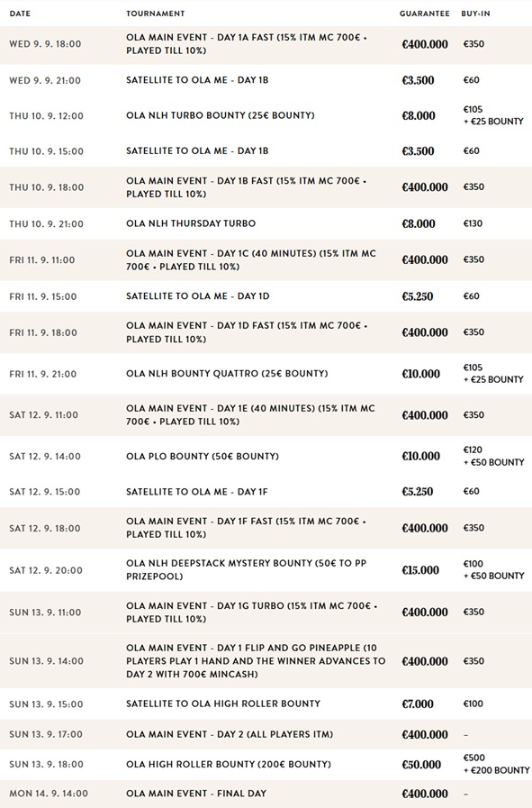Open OLA High Roller Bounty tournament

point(229,764)
